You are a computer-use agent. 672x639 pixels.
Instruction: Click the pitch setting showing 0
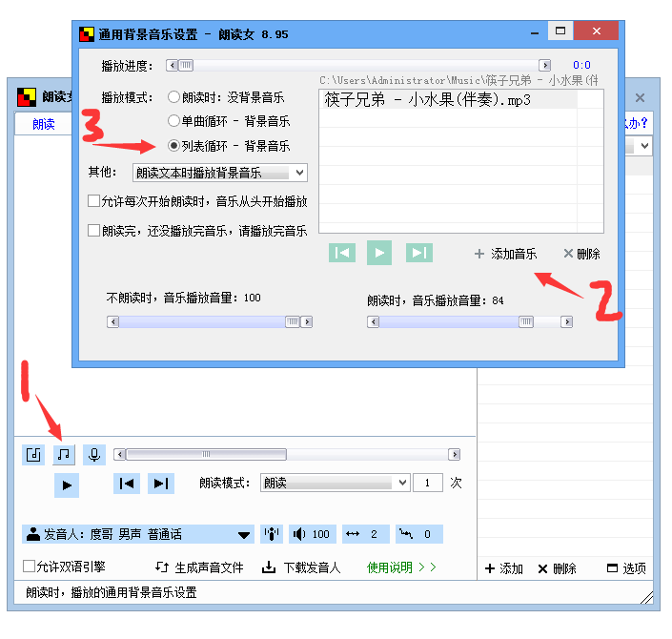[418, 534]
